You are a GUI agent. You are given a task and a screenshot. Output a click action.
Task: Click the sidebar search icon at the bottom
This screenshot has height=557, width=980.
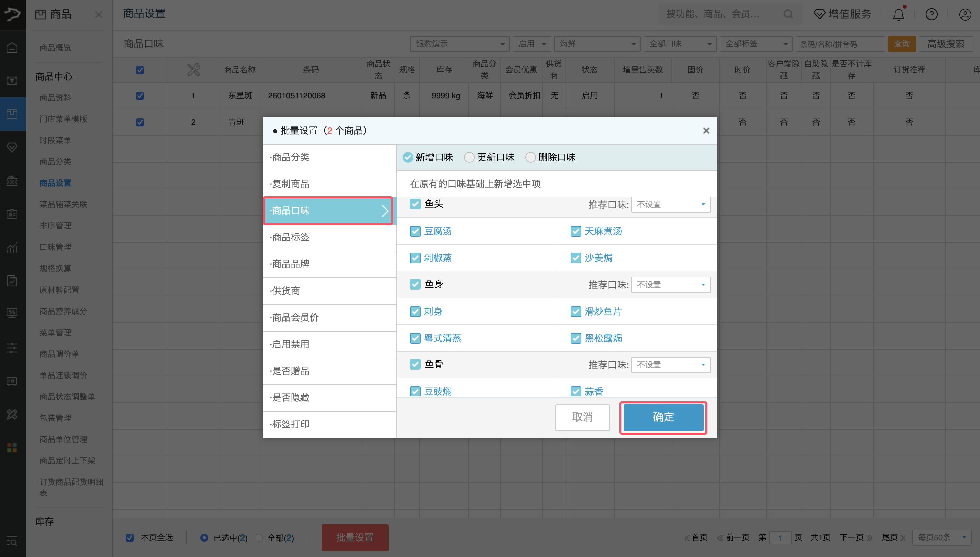pyautogui.click(x=12, y=542)
